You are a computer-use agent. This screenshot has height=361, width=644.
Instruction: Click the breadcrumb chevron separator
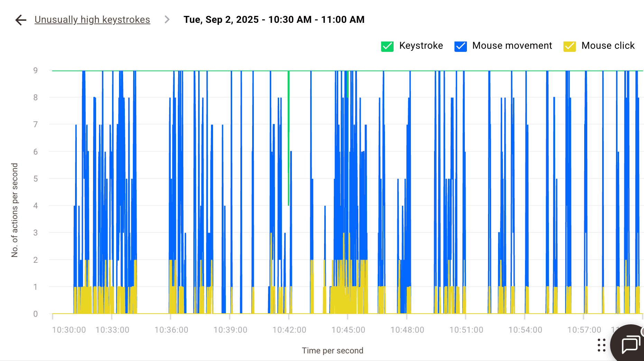(167, 20)
